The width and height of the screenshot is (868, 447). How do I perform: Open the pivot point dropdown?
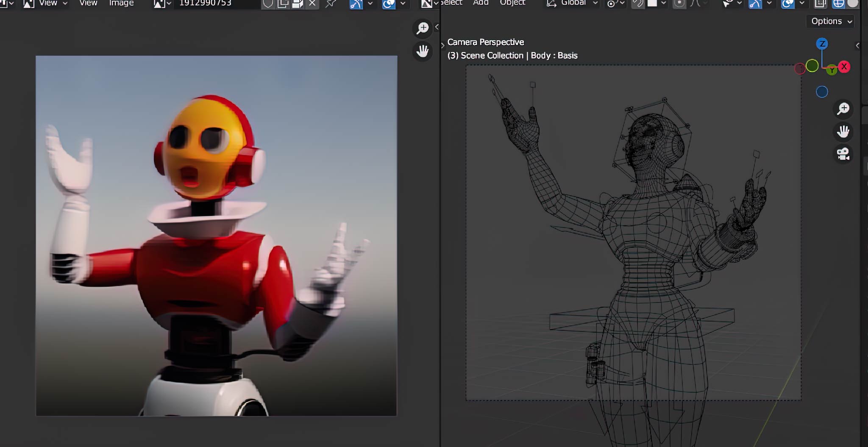point(616,3)
